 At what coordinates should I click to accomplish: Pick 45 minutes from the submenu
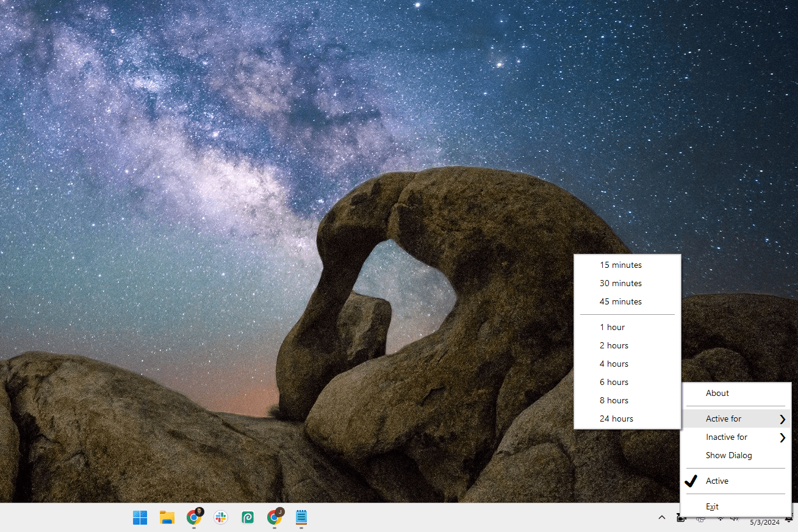[x=620, y=301]
